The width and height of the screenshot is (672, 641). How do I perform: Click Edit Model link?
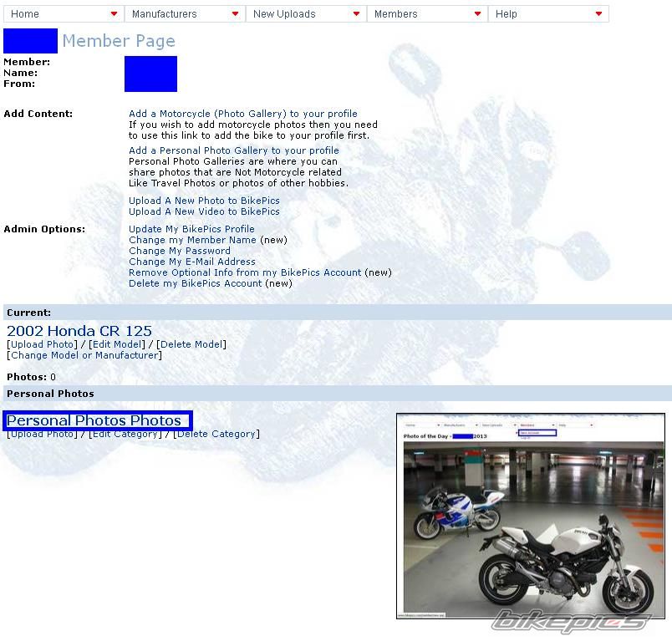click(x=117, y=344)
